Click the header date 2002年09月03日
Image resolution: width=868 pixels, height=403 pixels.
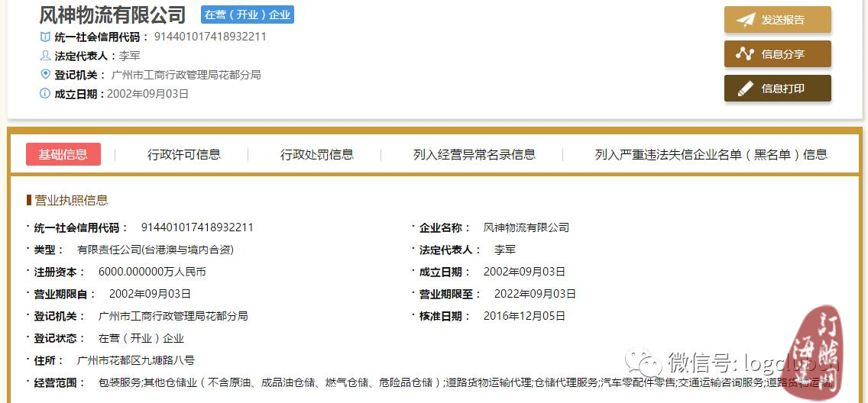click(147, 94)
